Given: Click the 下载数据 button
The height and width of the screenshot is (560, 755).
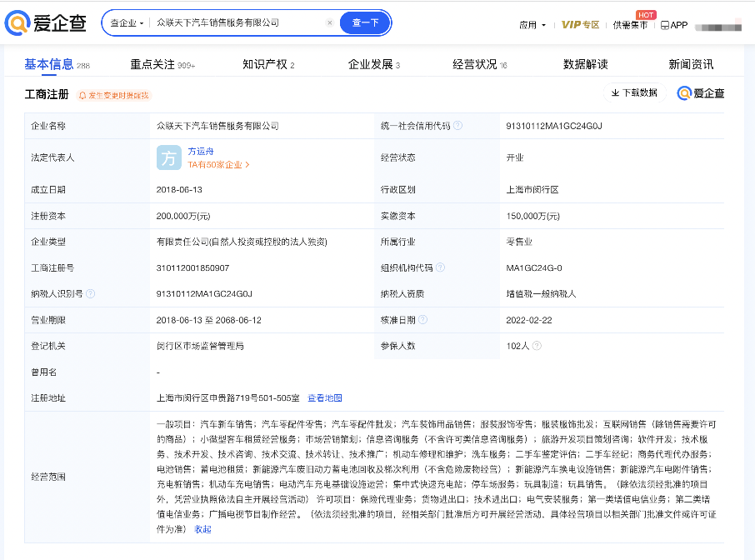Looking at the screenshot, I should 634,92.
